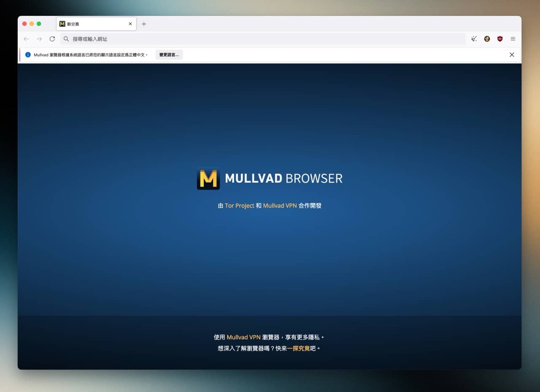
Task: Open the Mullvad extension icon in toolbar
Action: (487, 39)
